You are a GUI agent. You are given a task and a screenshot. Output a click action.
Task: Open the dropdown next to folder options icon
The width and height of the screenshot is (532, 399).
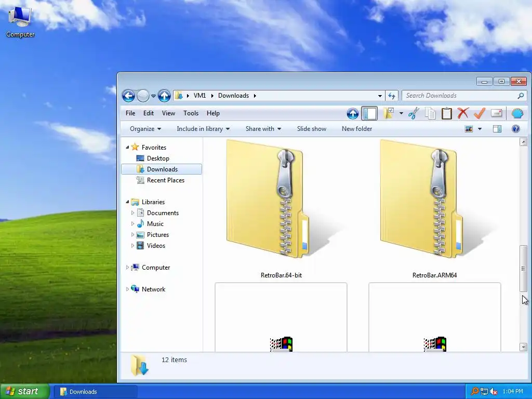click(401, 113)
